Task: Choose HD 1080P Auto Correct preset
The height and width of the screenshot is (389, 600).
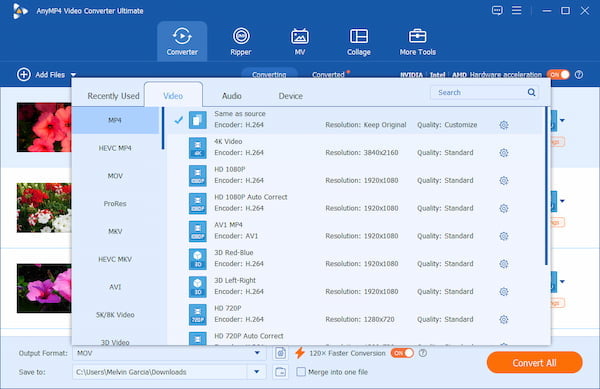Action: 356,203
